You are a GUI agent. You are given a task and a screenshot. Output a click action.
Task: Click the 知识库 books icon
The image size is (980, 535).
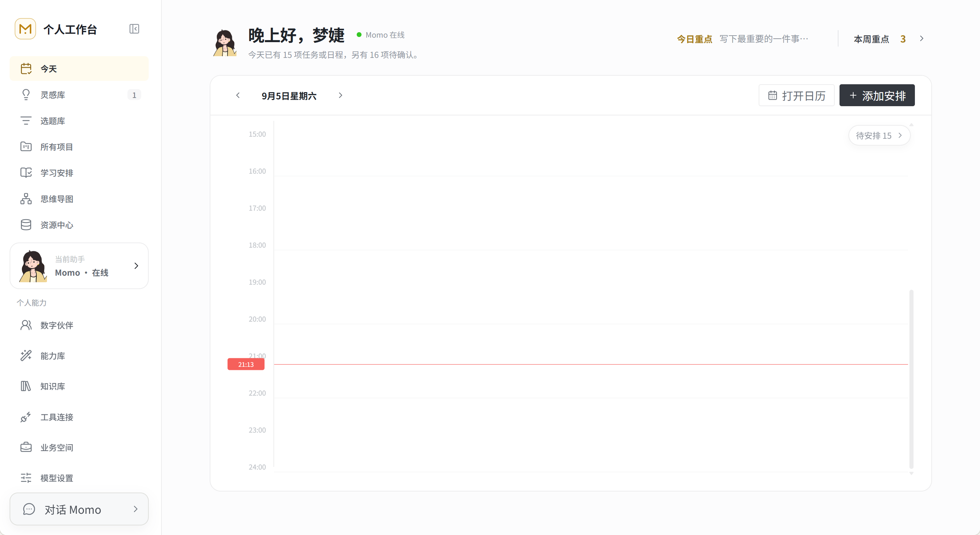tap(26, 386)
